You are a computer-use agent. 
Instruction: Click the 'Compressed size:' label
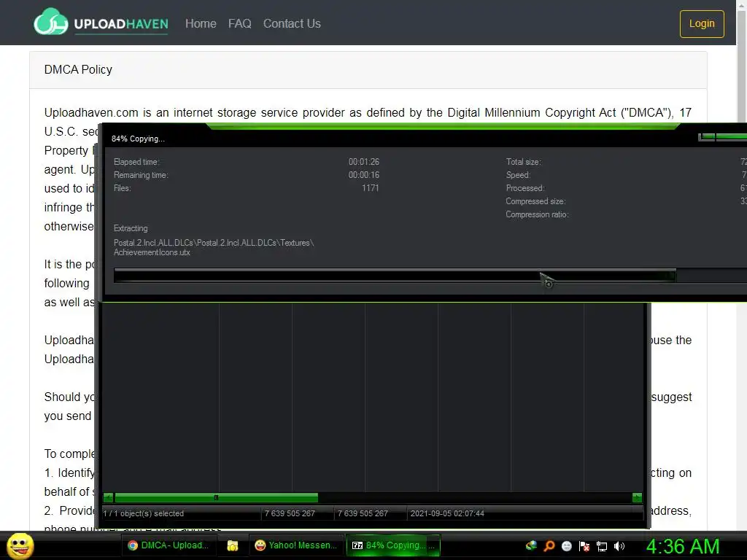tap(536, 201)
